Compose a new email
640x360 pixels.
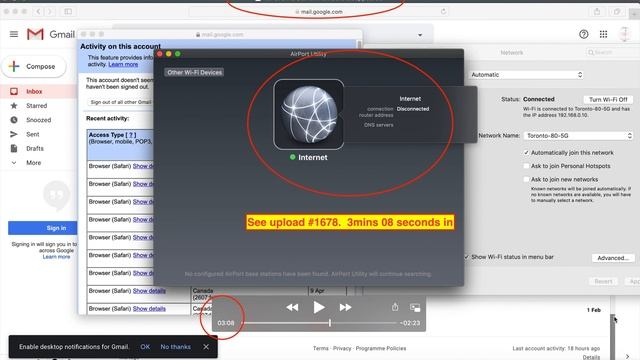click(x=34, y=66)
